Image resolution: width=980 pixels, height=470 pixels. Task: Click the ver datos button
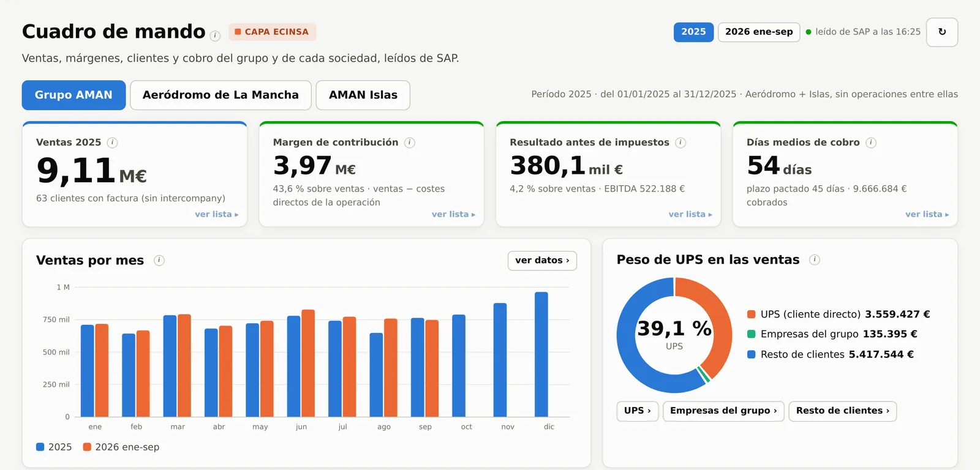[x=542, y=260]
